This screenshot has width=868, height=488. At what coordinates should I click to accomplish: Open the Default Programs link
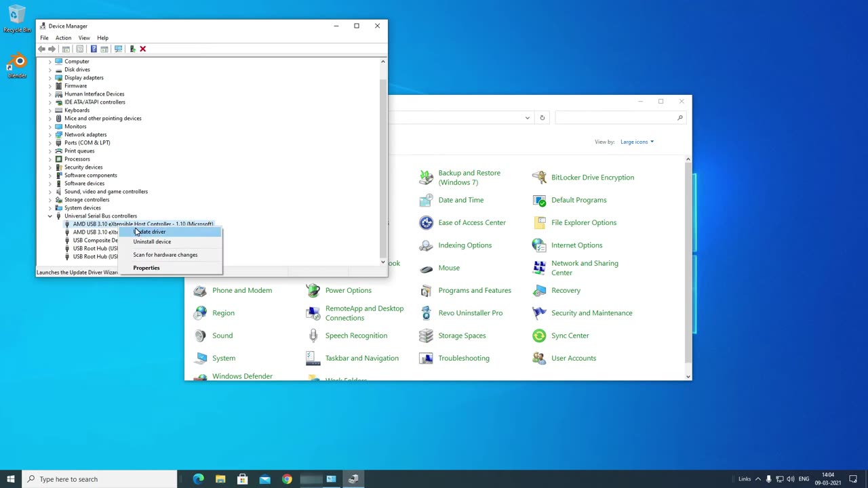[x=579, y=200]
